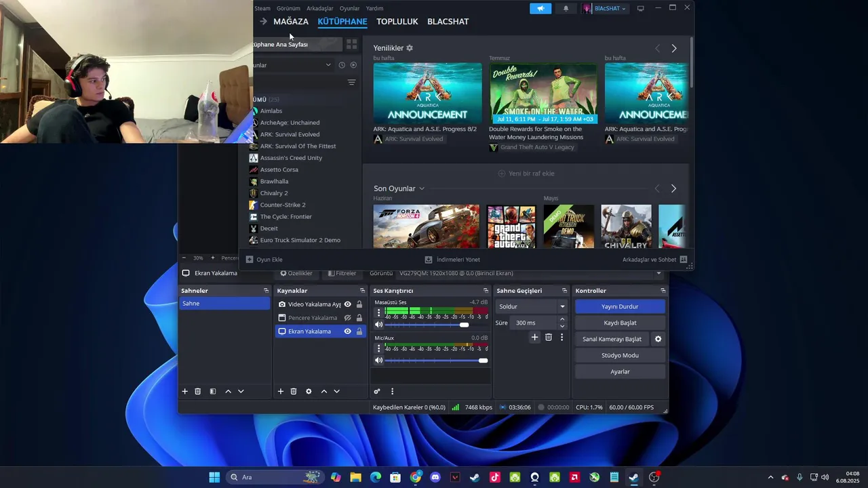This screenshot has width=868, height=488.
Task: Switch Steam to Big Picture mode icon
Action: 640,8
